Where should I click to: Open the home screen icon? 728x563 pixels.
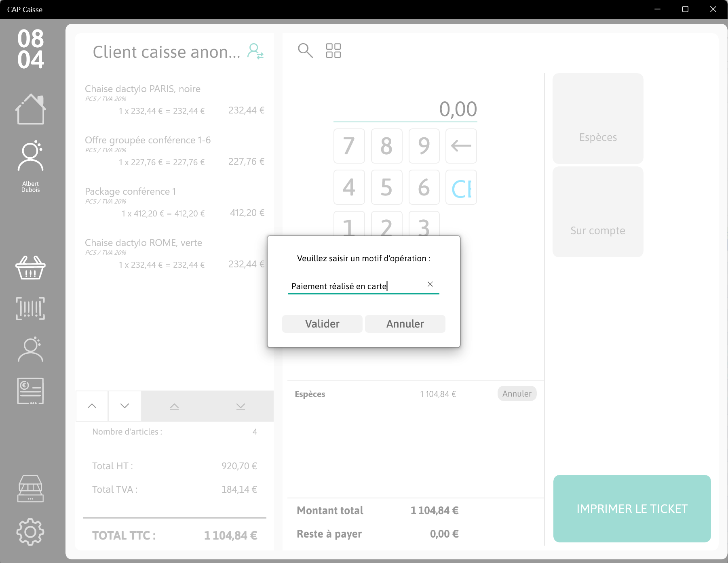coord(31,109)
